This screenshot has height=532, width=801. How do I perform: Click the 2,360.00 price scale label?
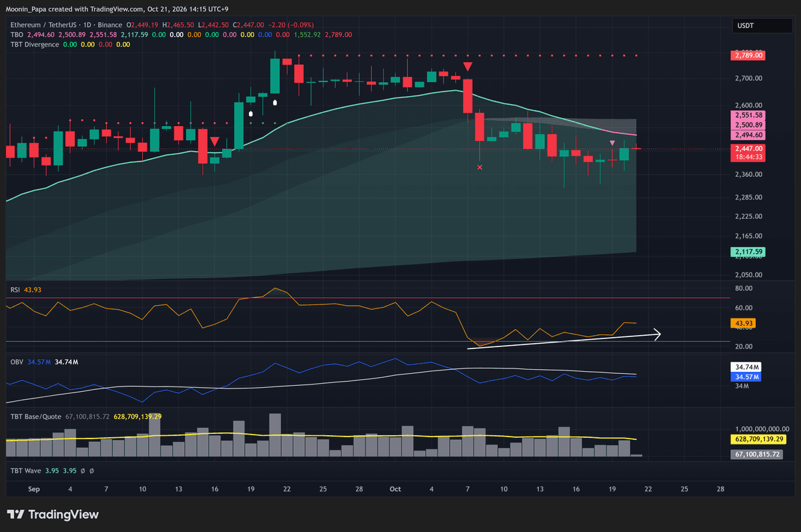point(750,175)
